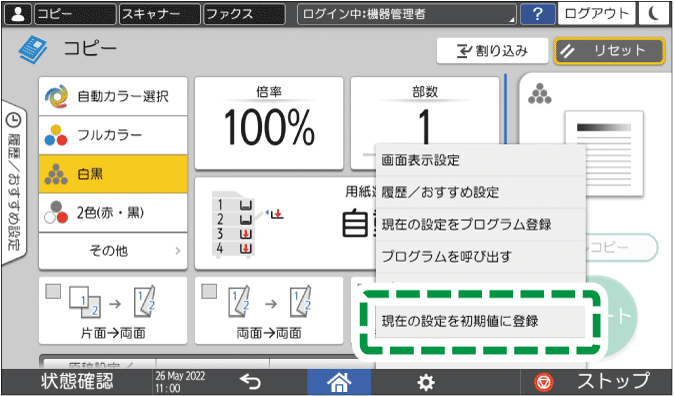
Task: Click the colorful swirl auto-color icon
Action: click(x=56, y=96)
